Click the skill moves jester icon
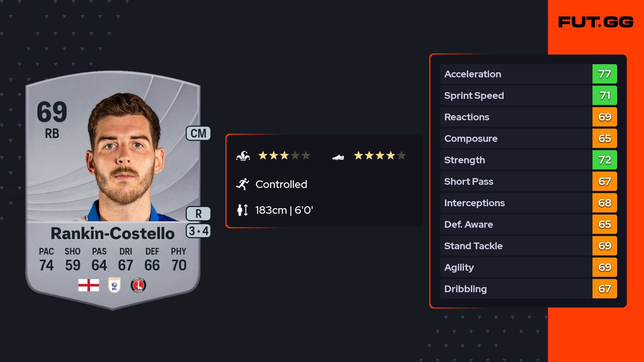644x362 pixels. (x=243, y=156)
